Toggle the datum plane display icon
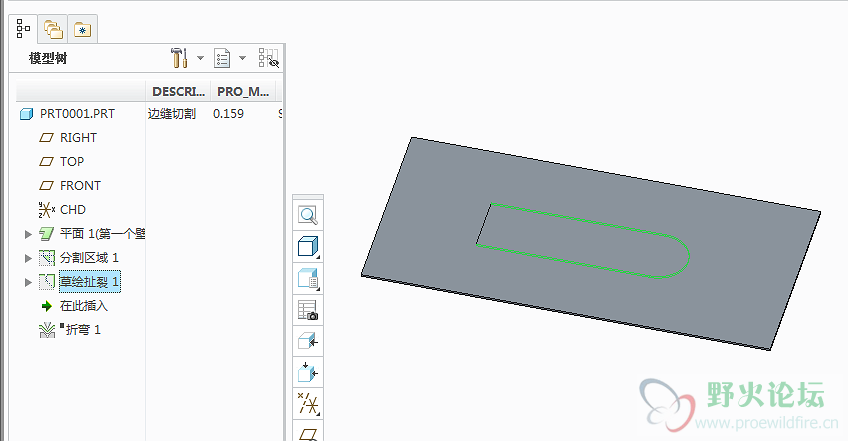This screenshot has height=441, width=848. pos(308,433)
